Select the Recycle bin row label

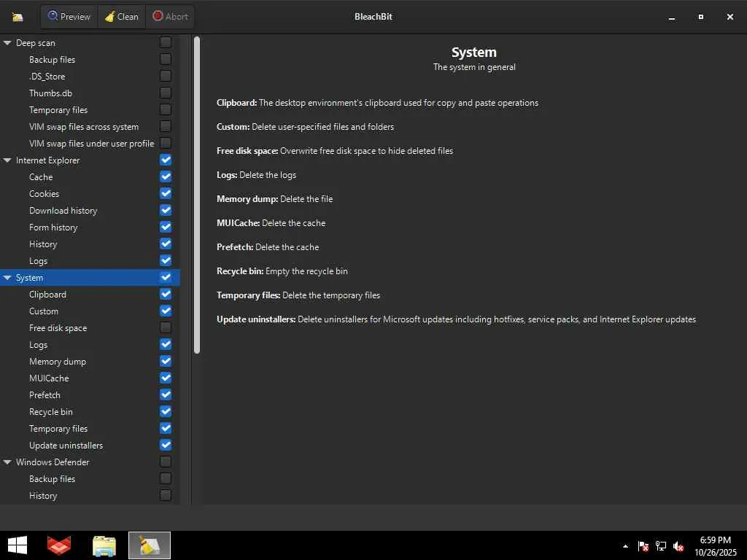pos(51,412)
